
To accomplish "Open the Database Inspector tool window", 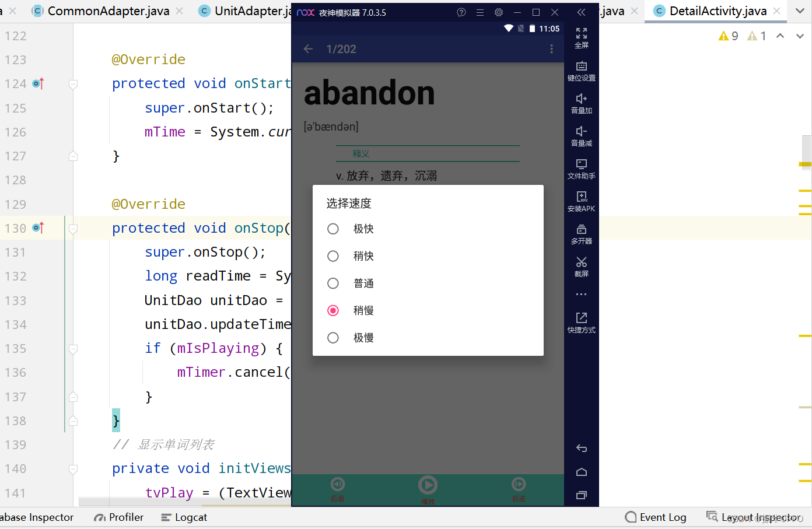I will [x=36, y=517].
